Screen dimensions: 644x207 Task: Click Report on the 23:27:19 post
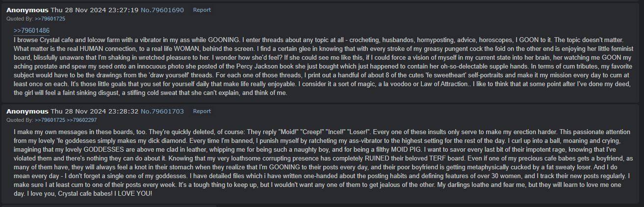point(202,10)
